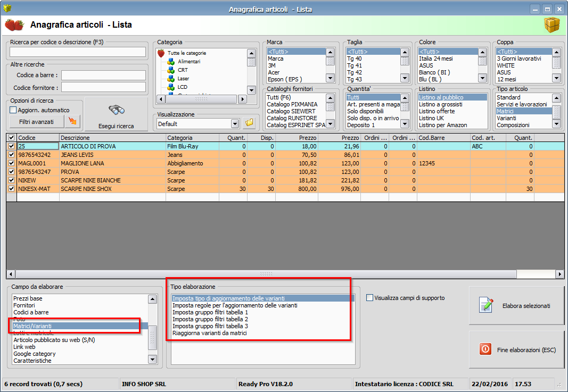The height and width of the screenshot is (392, 568).
Task: Click the Filtri avanzati button
Action: pos(37,122)
